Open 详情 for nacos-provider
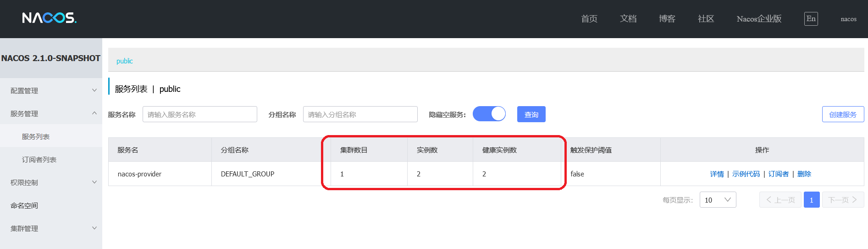 [x=717, y=174]
